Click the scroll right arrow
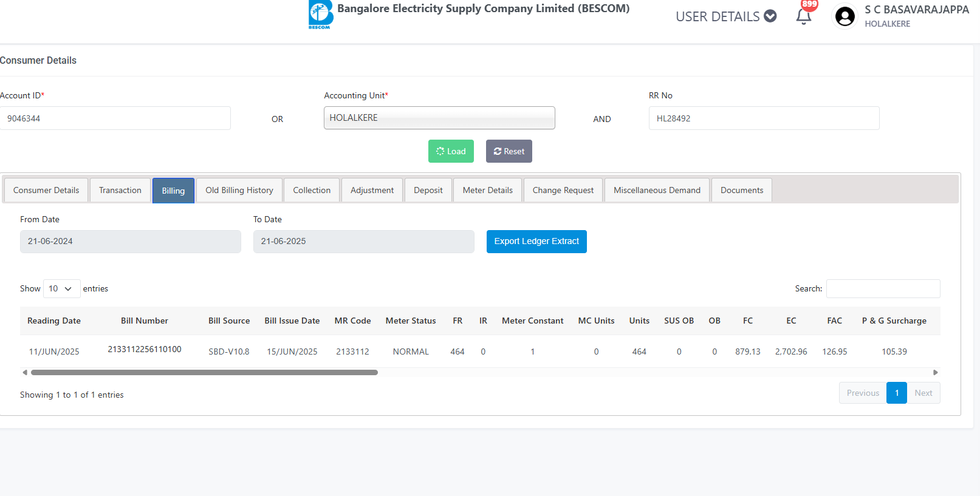The image size is (980, 496). coord(936,372)
